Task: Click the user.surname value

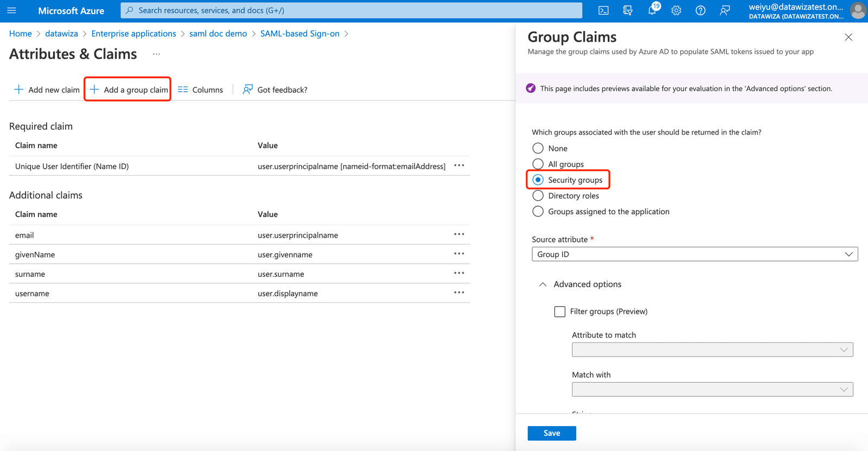Action: tap(280, 274)
